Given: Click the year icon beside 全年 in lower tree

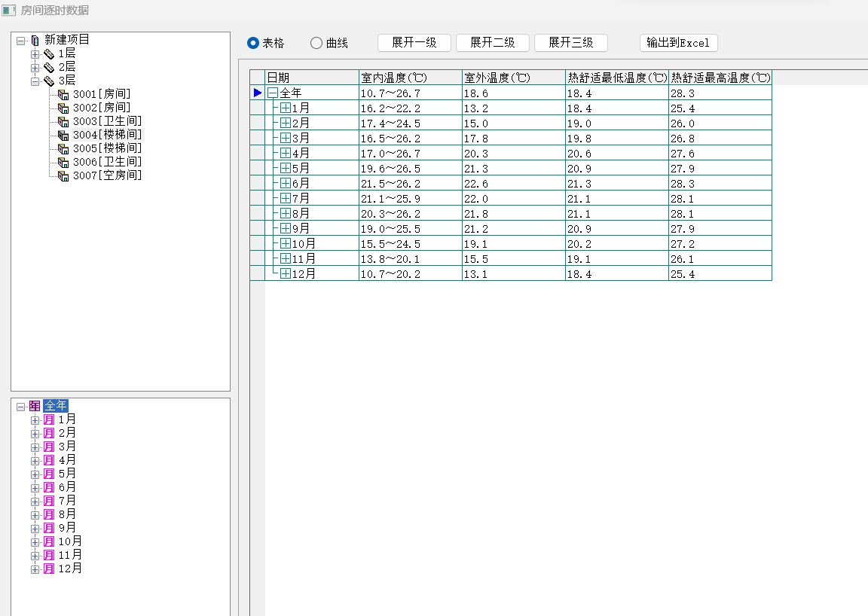Looking at the screenshot, I should point(35,406).
